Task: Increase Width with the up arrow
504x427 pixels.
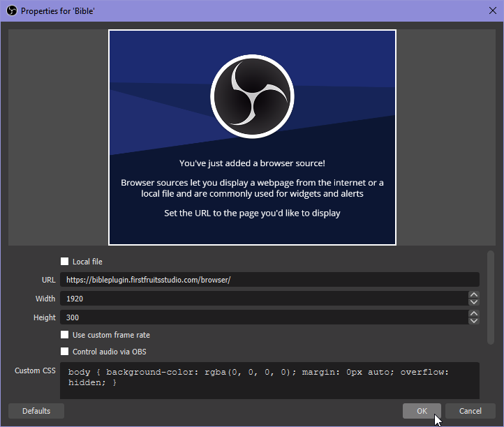Action: point(474,295)
